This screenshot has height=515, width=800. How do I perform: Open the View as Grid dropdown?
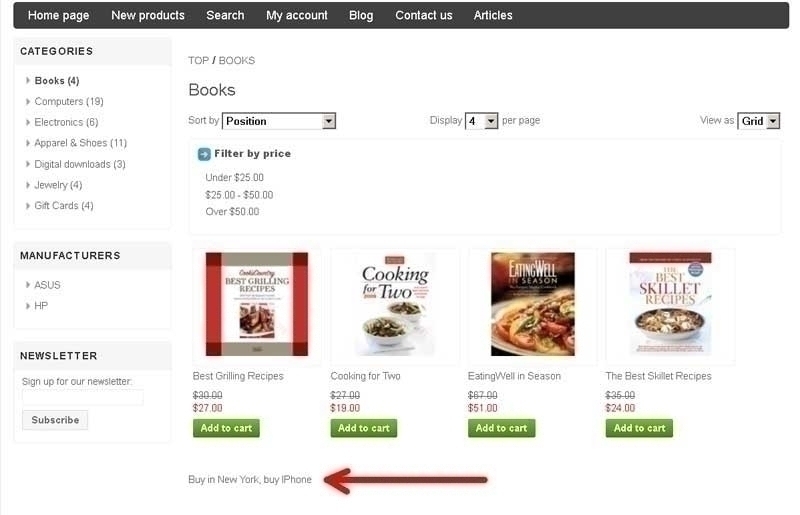pyautogui.click(x=759, y=121)
